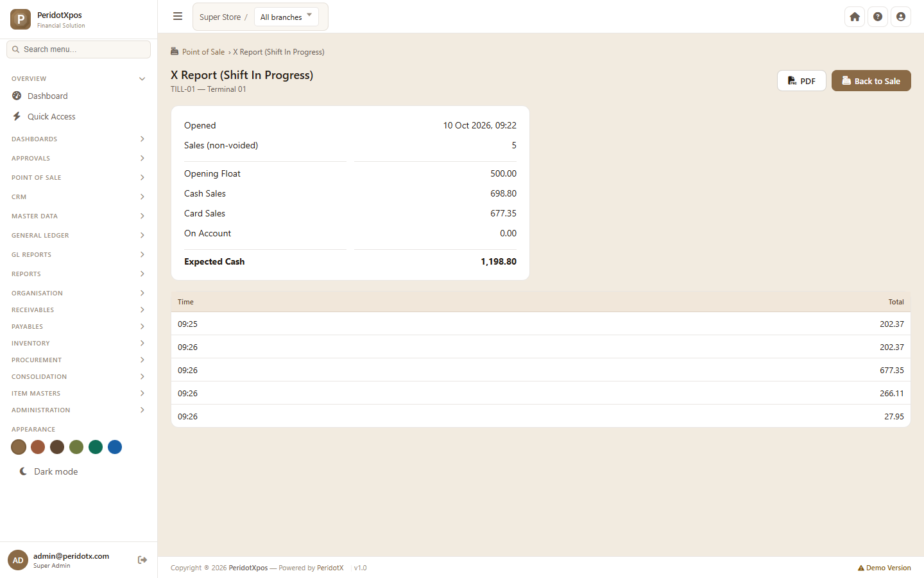Open the All branches dropdown
Image resolution: width=924 pixels, height=578 pixels.
286,17
